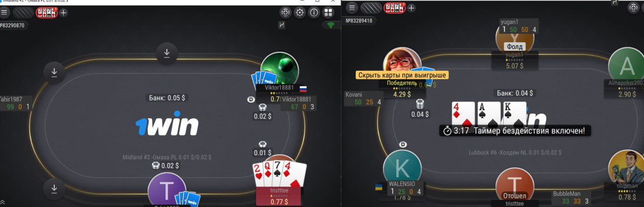Open chipman player avatar on right table
Image resolution: width=644 pixels, height=207 pixels.
tap(626, 167)
